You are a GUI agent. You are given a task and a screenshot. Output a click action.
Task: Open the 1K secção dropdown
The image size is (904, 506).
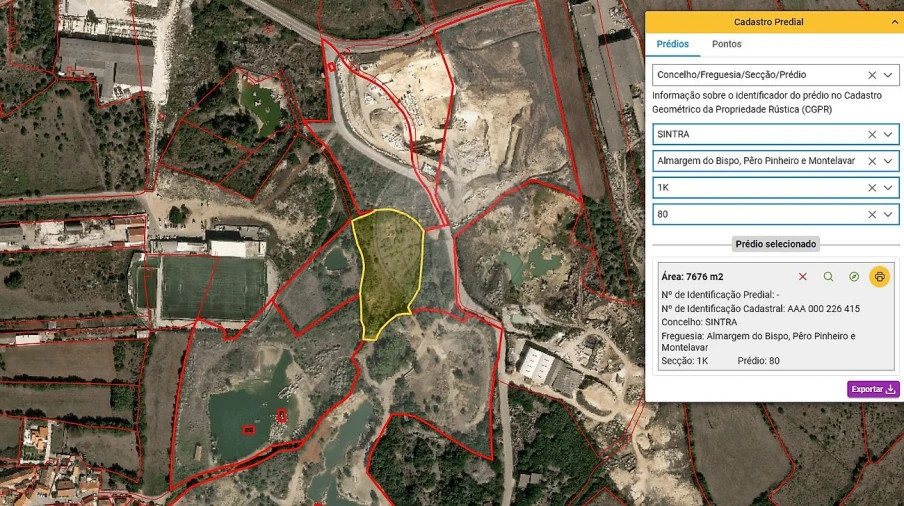pos(888,188)
